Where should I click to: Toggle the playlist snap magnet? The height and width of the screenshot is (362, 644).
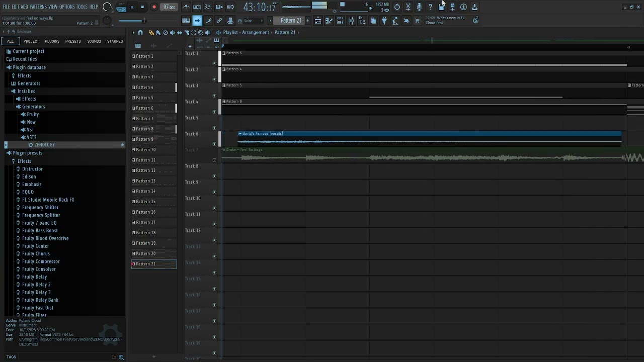point(140,33)
